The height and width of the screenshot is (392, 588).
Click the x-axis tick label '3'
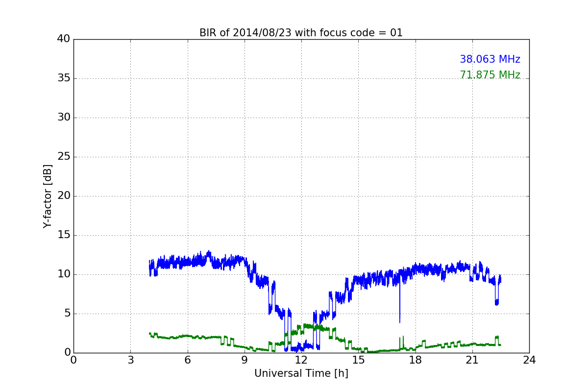click(x=130, y=360)
